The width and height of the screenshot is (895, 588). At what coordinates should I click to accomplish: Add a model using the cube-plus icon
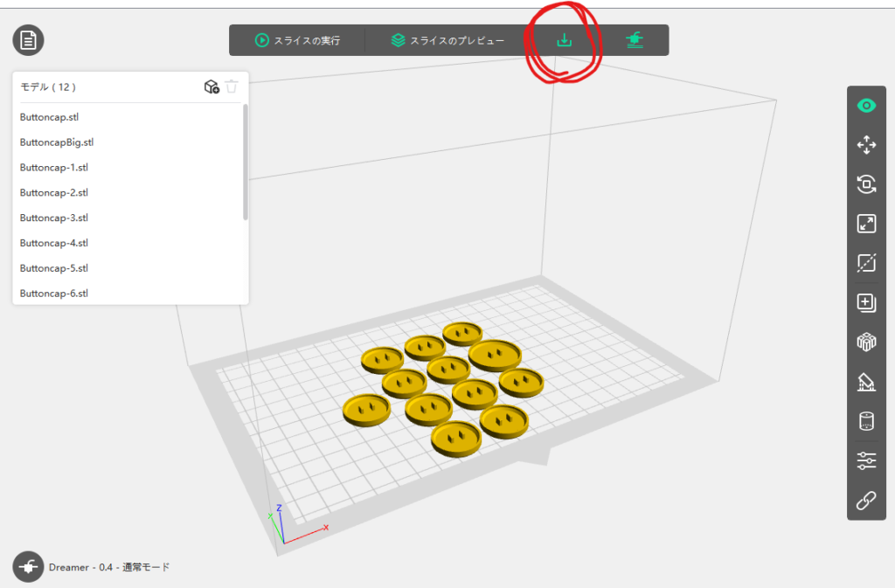coord(212,86)
